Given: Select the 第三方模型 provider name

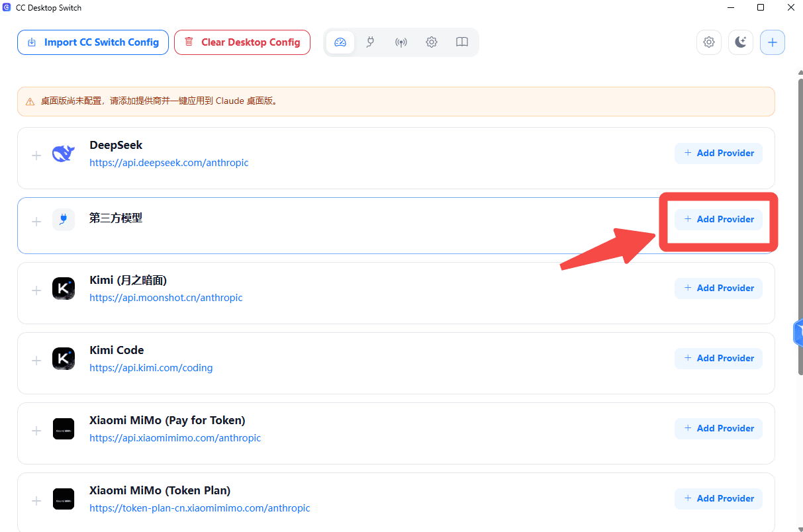Looking at the screenshot, I should pos(116,218).
